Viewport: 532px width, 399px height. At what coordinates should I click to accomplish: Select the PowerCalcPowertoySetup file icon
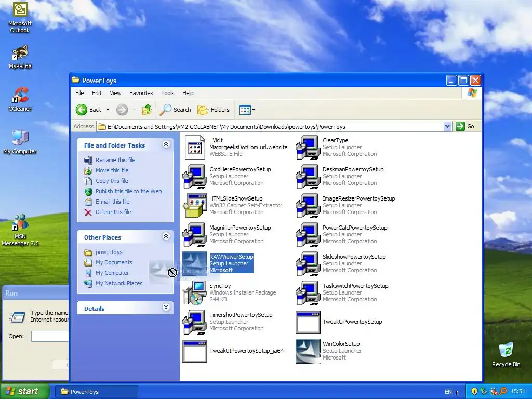pos(308,235)
